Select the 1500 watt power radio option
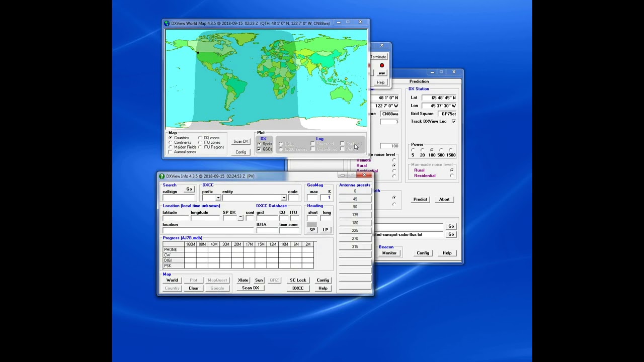 point(451,150)
